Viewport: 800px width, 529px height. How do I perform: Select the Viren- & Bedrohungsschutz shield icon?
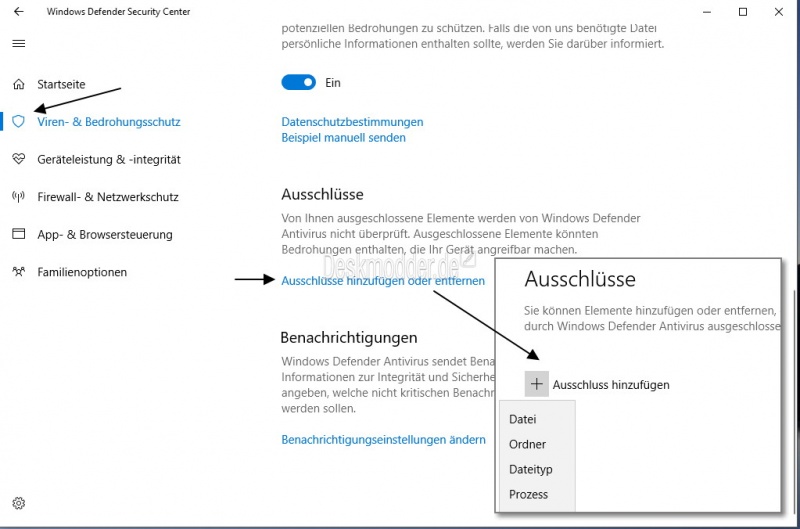[18, 121]
